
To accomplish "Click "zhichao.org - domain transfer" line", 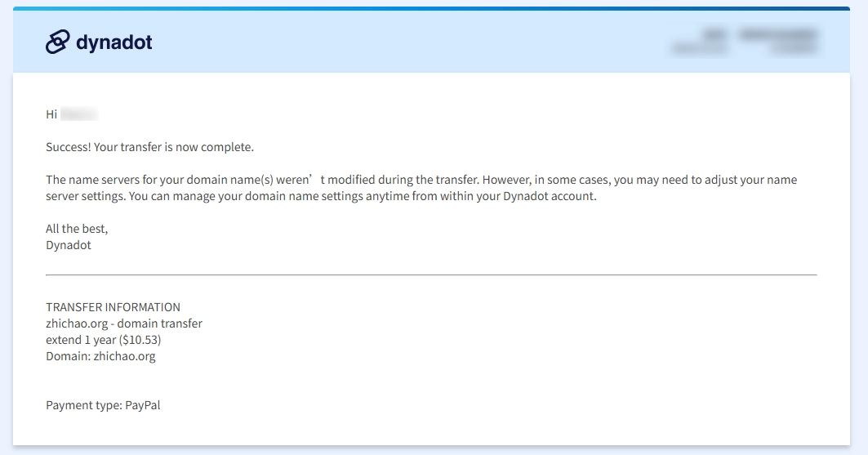I will pos(124,323).
